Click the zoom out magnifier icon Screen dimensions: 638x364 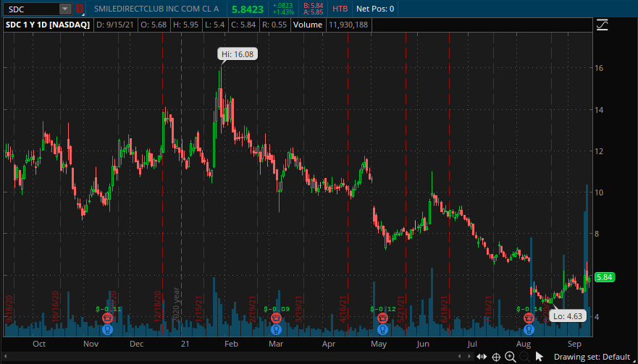click(524, 357)
